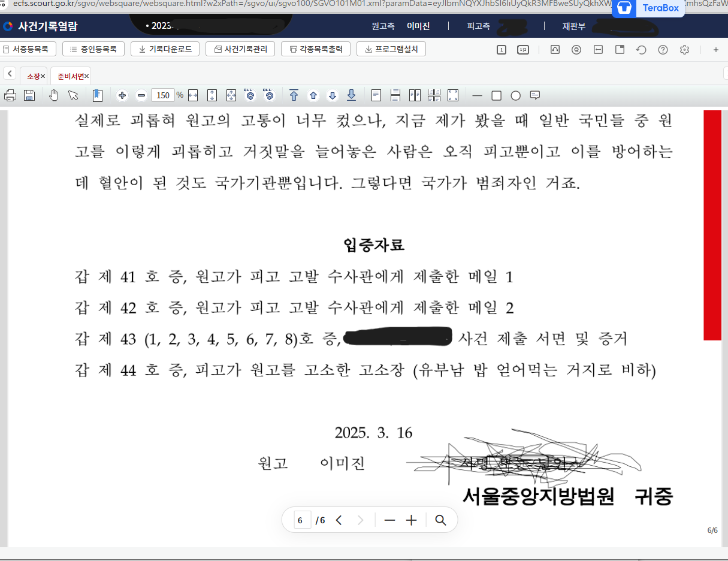The image size is (728, 561).
Task: Open the print dialog
Action: [x=10, y=95]
